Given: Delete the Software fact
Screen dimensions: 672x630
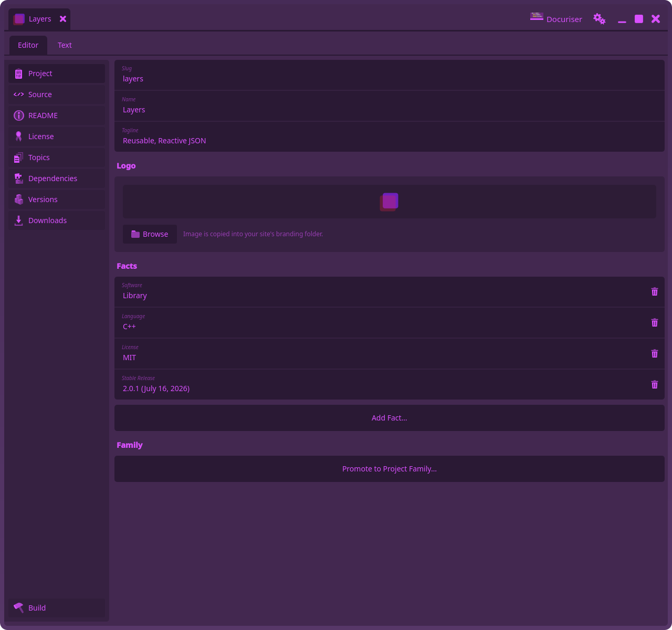Looking at the screenshot, I should click(x=655, y=291).
